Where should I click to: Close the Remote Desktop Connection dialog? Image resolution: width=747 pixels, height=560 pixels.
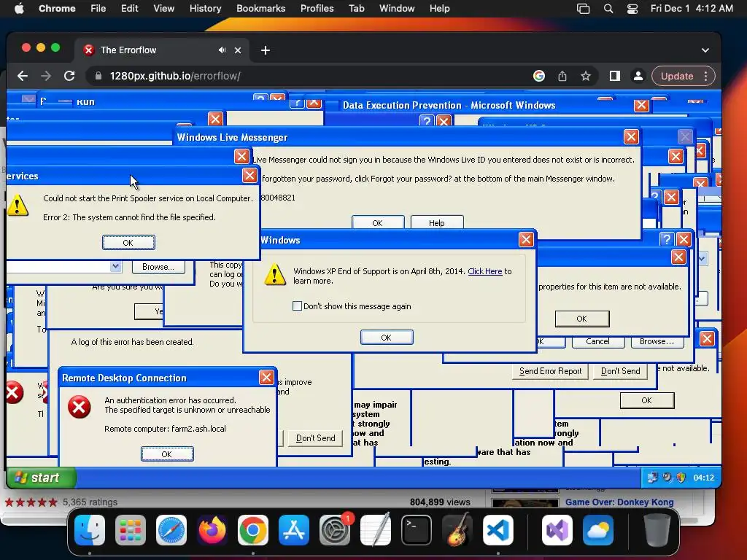click(266, 378)
